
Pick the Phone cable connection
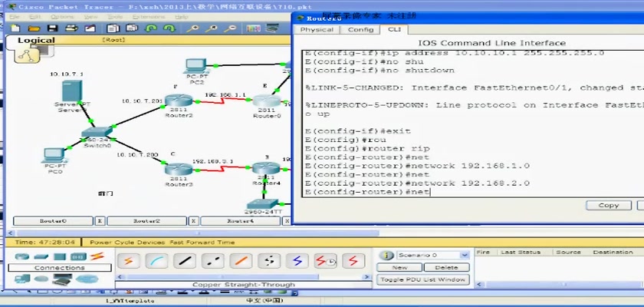[x=269, y=260]
